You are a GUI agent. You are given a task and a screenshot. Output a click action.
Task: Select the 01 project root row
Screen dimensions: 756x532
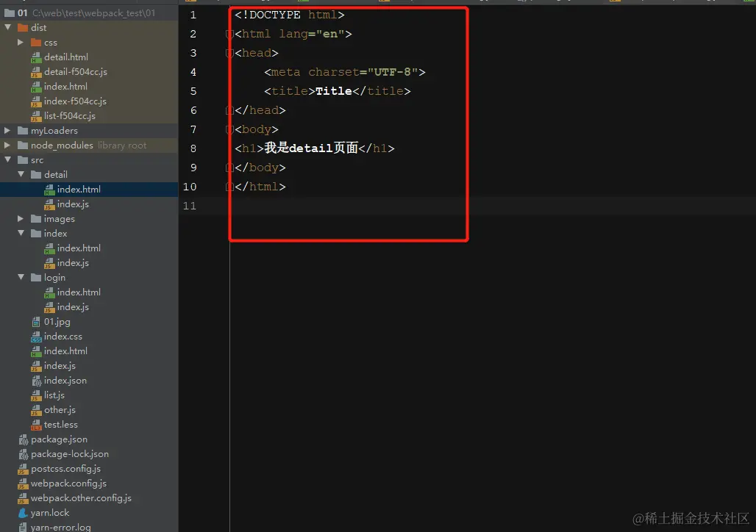click(89, 13)
